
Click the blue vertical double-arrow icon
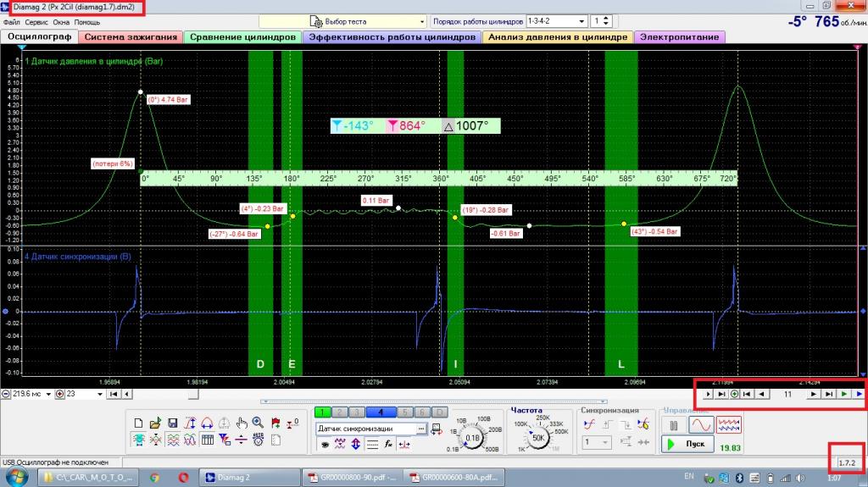coord(355,444)
